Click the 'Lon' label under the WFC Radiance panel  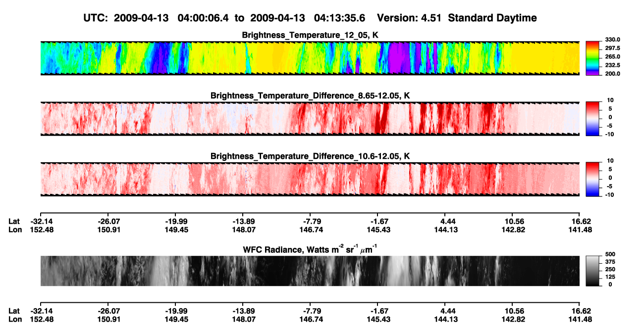pyautogui.click(x=15, y=319)
